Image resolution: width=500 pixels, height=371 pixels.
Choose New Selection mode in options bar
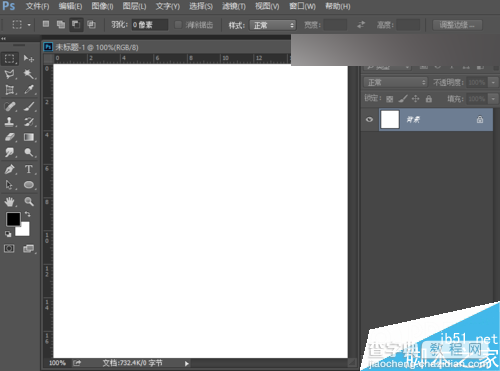tap(46, 24)
